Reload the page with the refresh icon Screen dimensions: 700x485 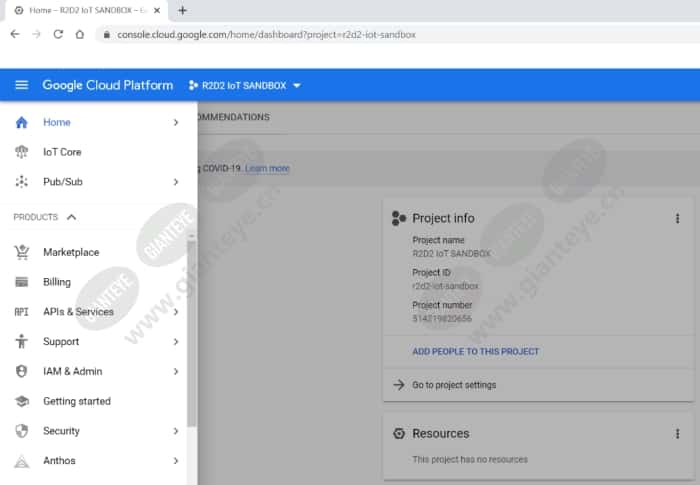(x=58, y=34)
